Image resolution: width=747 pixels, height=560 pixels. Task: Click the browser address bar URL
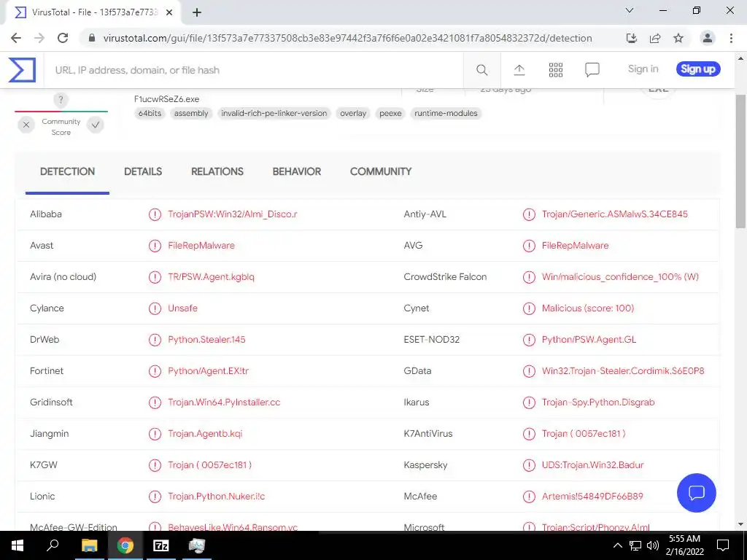347,38
